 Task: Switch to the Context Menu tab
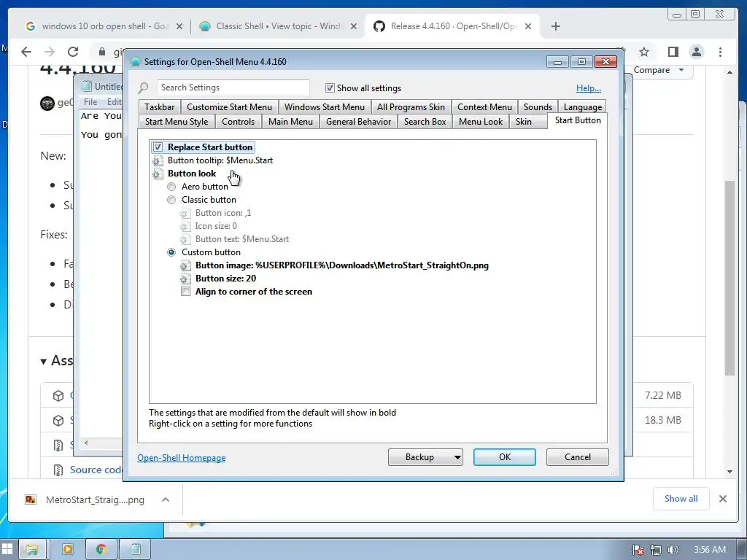click(484, 107)
